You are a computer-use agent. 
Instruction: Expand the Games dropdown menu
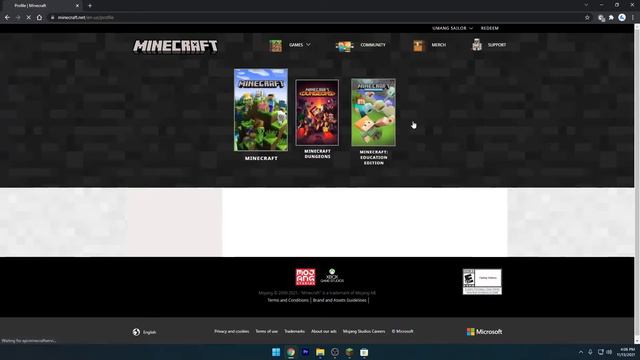coord(300,45)
